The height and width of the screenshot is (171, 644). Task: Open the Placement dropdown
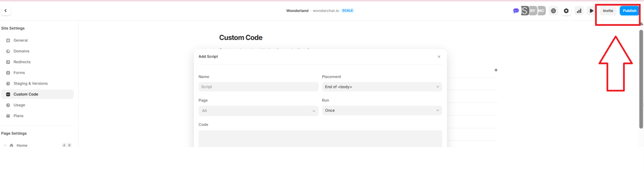coord(382,87)
